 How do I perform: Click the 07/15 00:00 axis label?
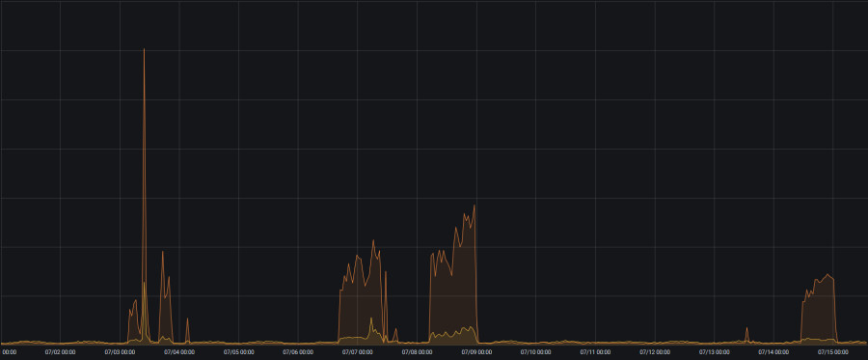[833, 351]
